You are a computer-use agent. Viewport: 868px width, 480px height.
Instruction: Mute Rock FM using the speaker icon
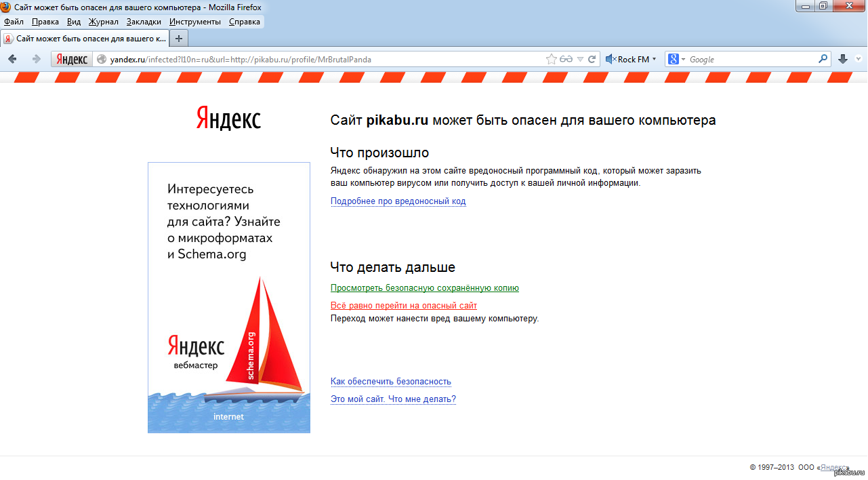[x=610, y=59]
